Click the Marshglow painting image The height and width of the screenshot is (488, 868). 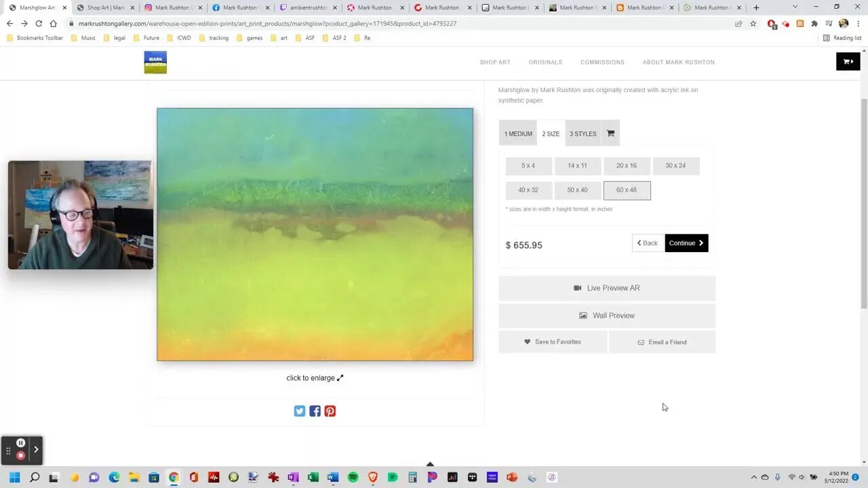315,235
